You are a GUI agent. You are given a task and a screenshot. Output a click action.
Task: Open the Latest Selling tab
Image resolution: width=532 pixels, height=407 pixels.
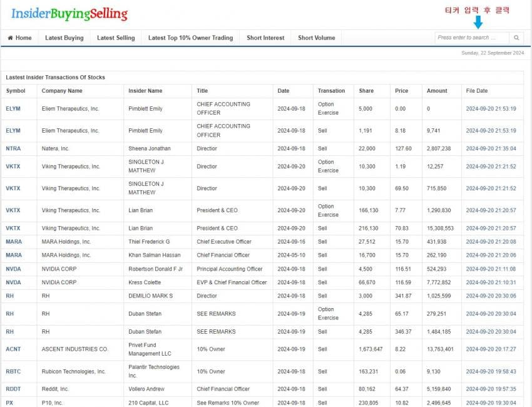click(116, 38)
